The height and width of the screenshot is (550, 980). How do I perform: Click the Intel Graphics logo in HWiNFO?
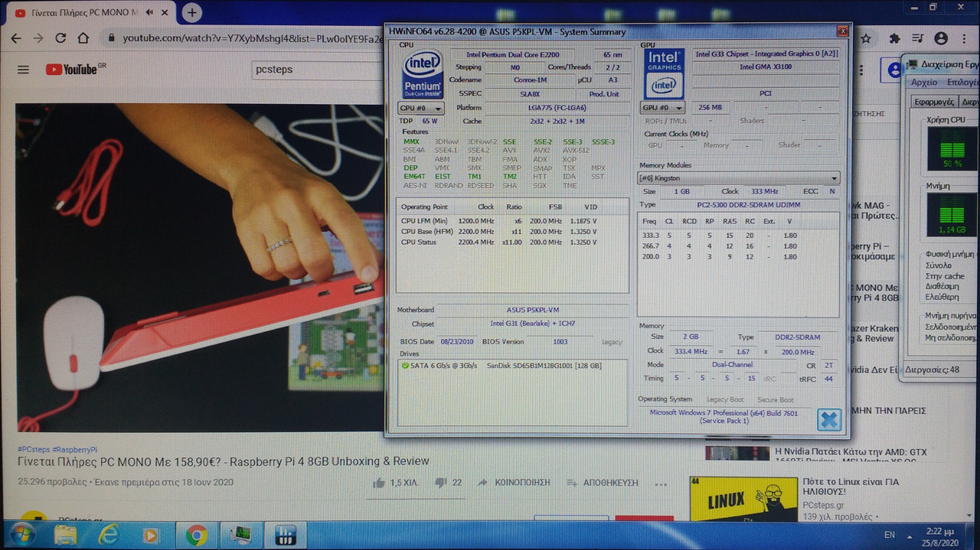pyautogui.click(x=663, y=74)
